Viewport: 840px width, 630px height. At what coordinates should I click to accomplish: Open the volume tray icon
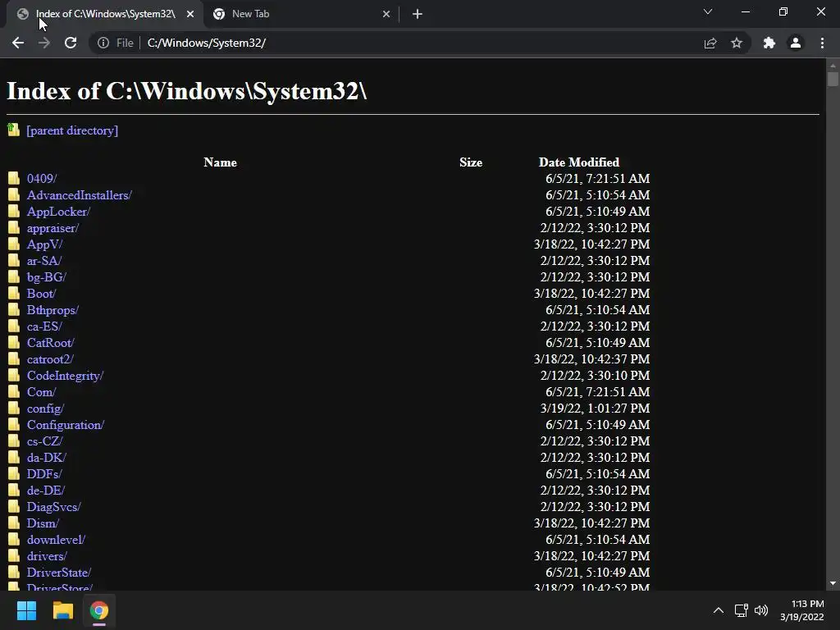click(761, 610)
